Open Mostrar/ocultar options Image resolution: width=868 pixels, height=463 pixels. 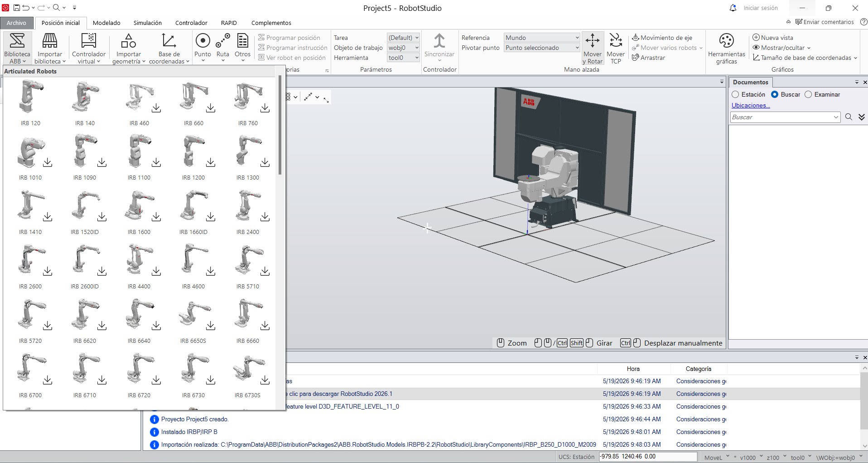click(781, 48)
